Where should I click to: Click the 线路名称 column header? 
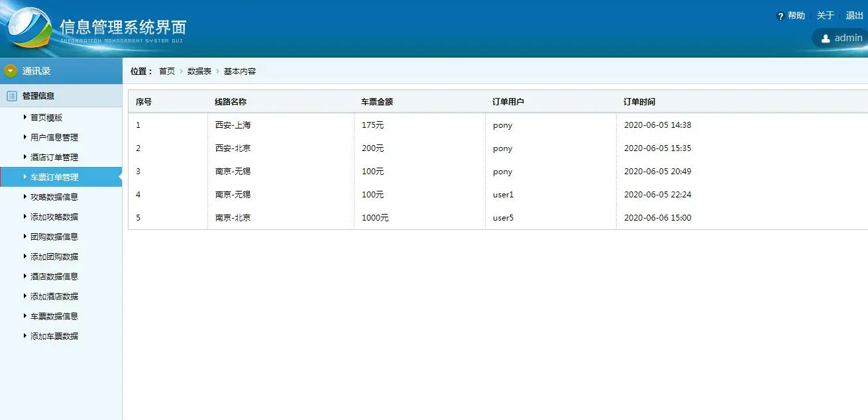(231, 102)
